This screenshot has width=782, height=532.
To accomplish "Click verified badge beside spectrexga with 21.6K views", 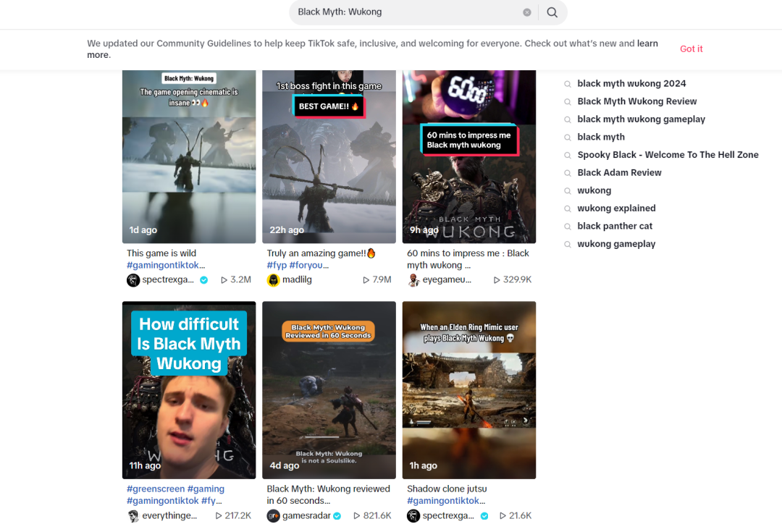I will coord(484,516).
